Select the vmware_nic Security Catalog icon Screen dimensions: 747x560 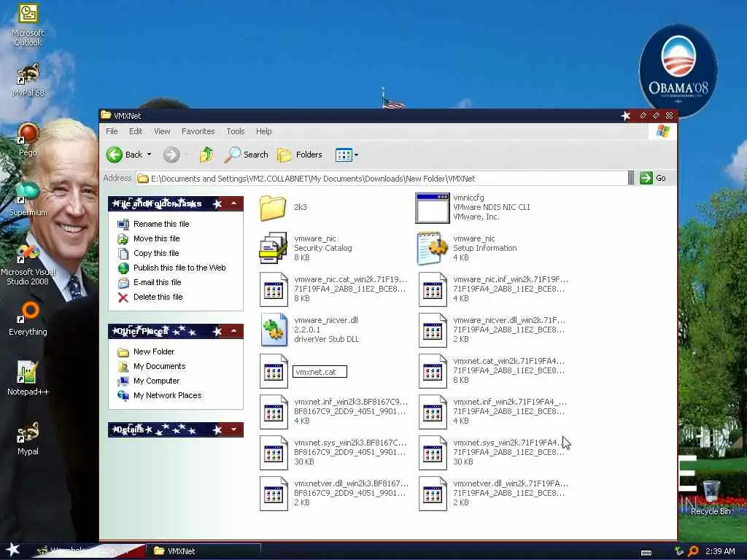point(273,248)
